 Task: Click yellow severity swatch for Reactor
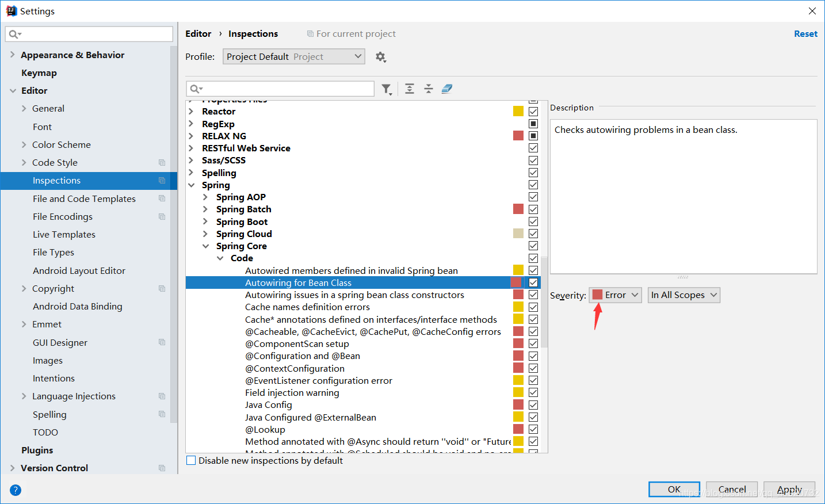coord(518,112)
